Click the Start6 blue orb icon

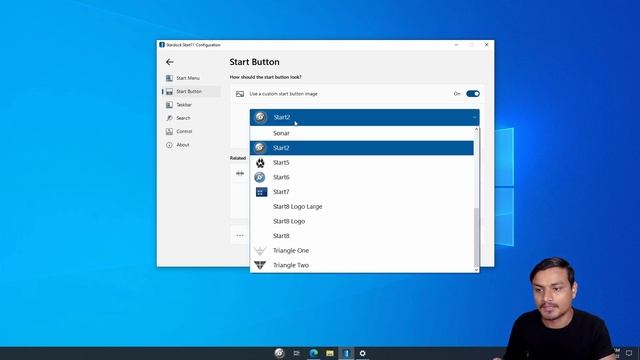click(x=260, y=177)
